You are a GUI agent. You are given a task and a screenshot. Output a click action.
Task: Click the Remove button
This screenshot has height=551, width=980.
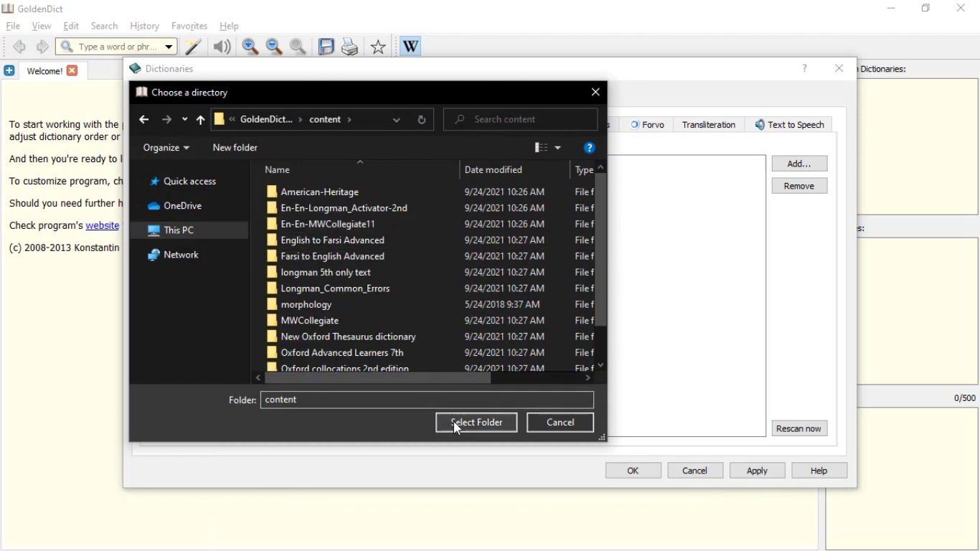(x=799, y=186)
